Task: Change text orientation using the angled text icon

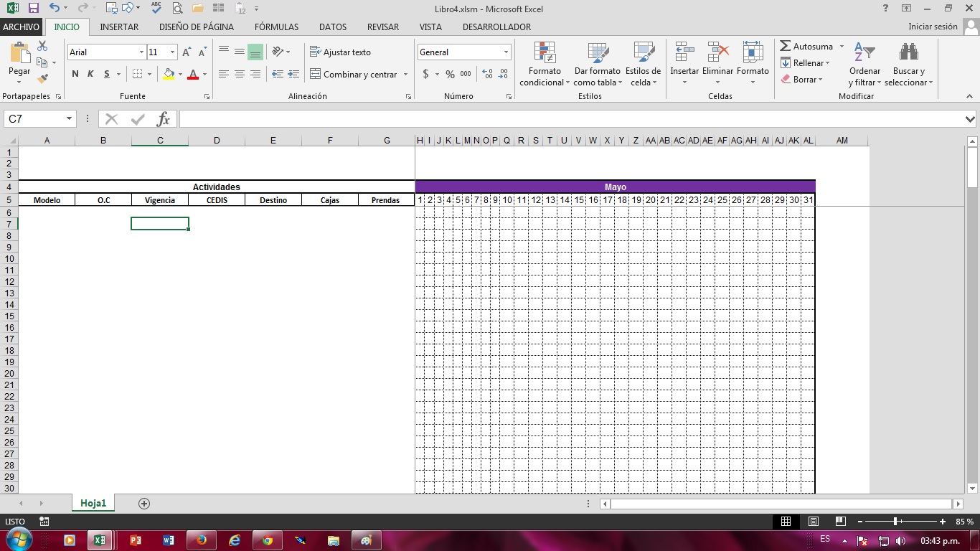Action: (x=278, y=52)
